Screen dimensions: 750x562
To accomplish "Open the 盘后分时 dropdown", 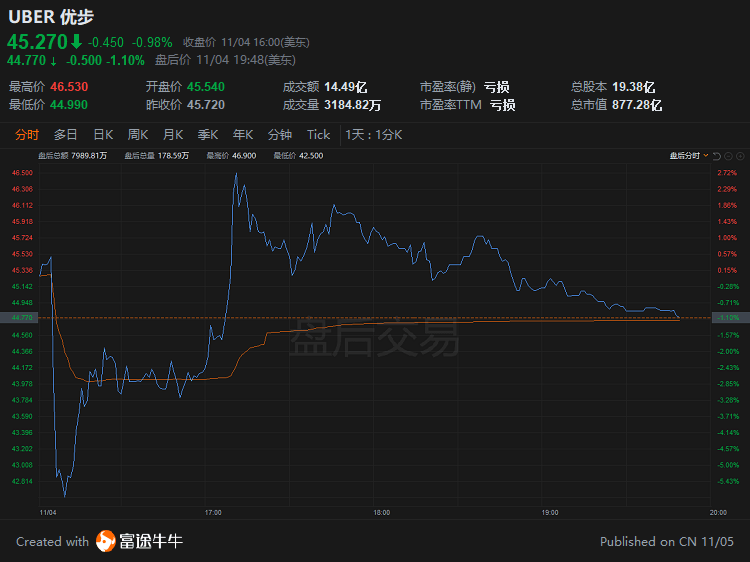I will [x=689, y=156].
